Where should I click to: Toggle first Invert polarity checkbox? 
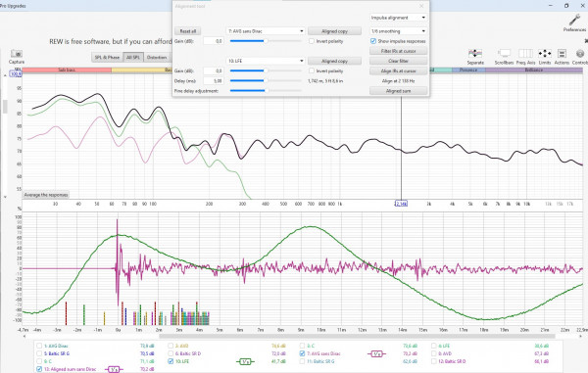312,41
